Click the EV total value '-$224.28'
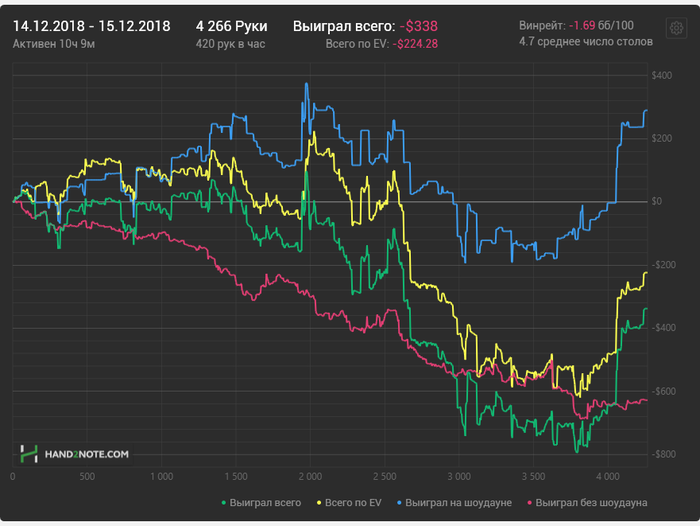700x526 pixels. point(415,44)
